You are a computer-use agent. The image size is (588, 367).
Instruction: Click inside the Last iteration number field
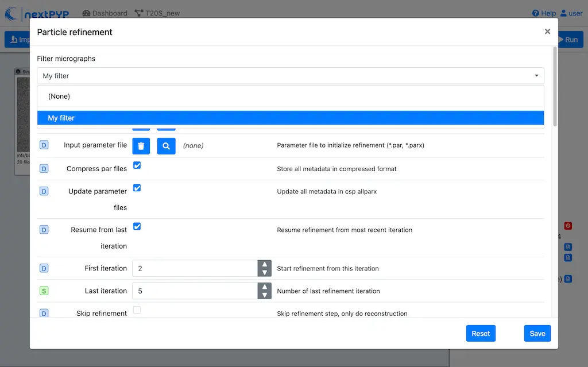pos(194,291)
